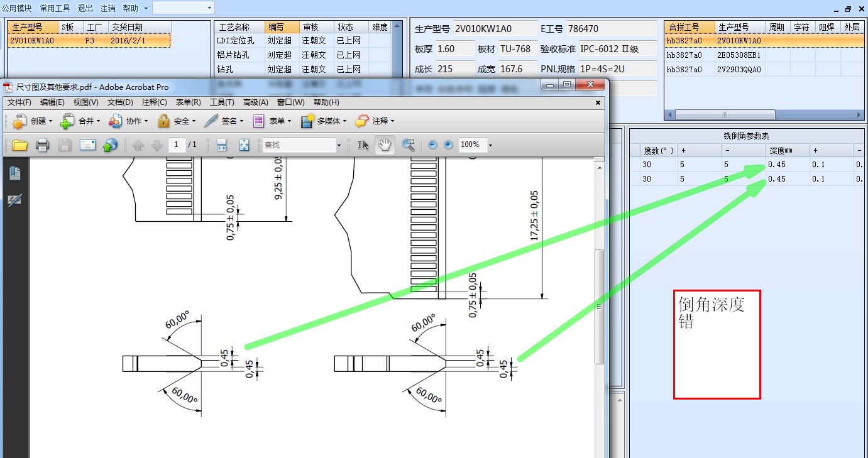Click the 合拼工号 column header

pos(690,27)
